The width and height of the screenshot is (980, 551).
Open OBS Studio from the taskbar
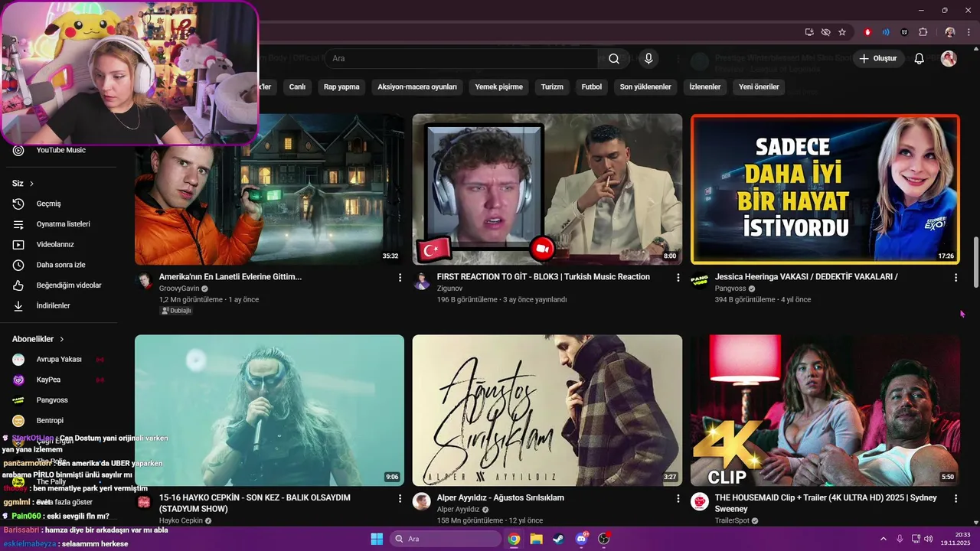pyautogui.click(x=604, y=539)
